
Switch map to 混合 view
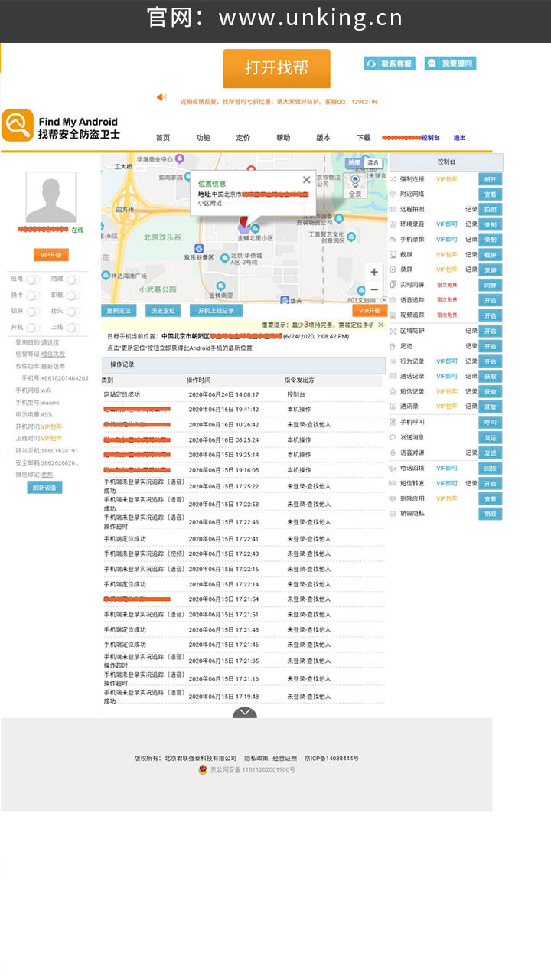(x=373, y=162)
